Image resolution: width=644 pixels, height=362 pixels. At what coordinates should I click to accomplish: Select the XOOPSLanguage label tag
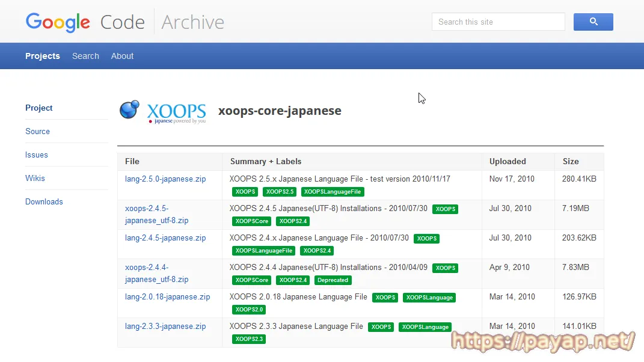point(429,297)
